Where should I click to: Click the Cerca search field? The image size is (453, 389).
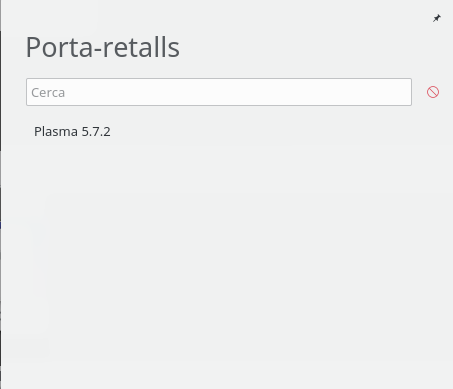point(219,92)
